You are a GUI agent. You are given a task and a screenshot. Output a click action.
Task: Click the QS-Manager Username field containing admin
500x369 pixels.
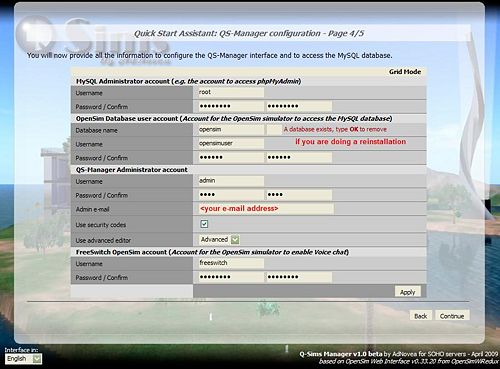coord(231,181)
